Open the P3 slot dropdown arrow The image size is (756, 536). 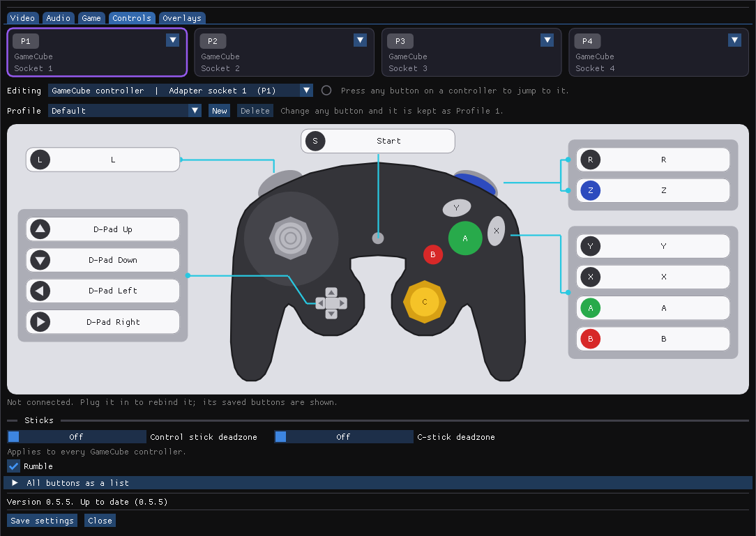547,40
